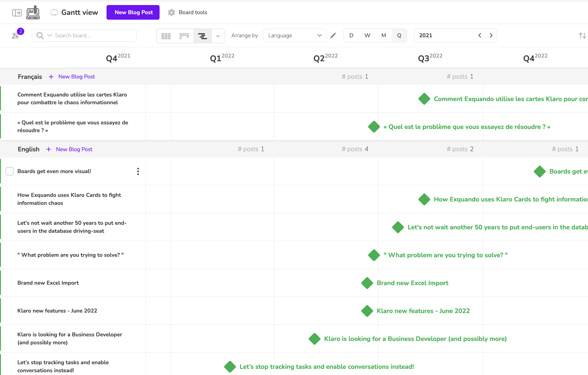Click diamond marker for Let's not wait another 50 years
This screenshot has width=588, height=375.
coord(398,227)
